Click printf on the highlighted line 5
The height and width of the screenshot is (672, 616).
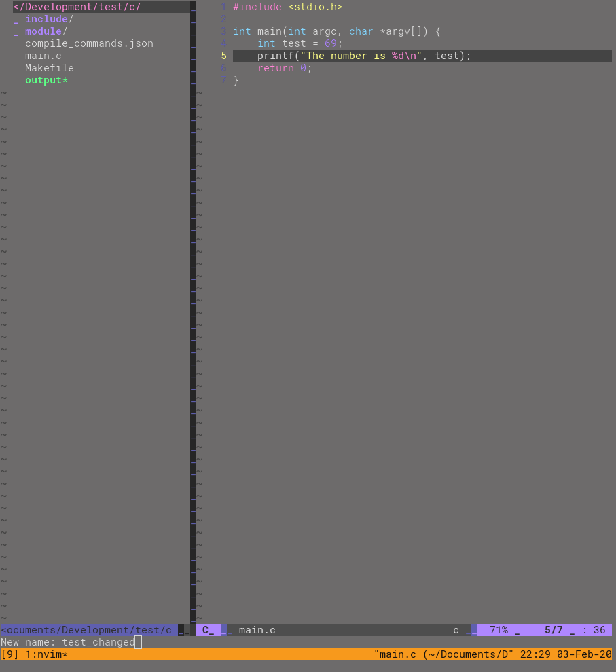tap(276, 56)
